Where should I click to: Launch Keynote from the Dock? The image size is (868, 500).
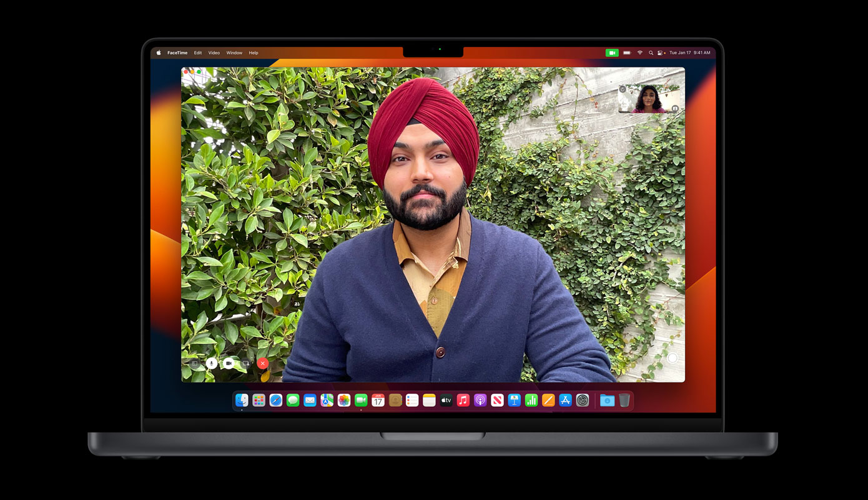(514, 401)
